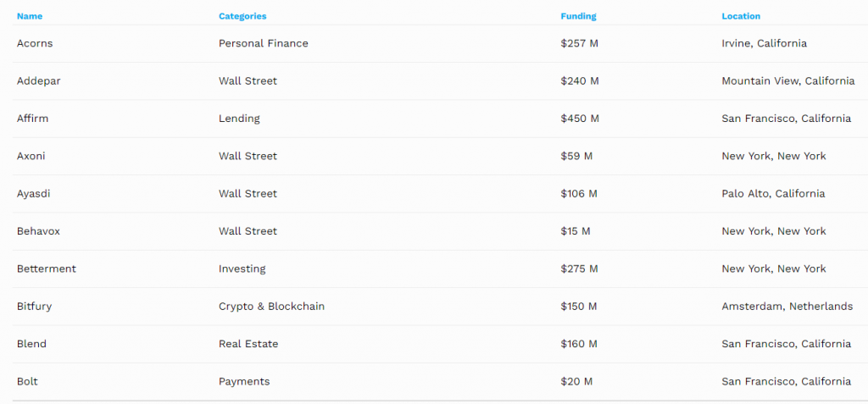The width and height of the screenshot is (868, 404).
Task: Click the $450 M funding value
Action: [580, 119]
